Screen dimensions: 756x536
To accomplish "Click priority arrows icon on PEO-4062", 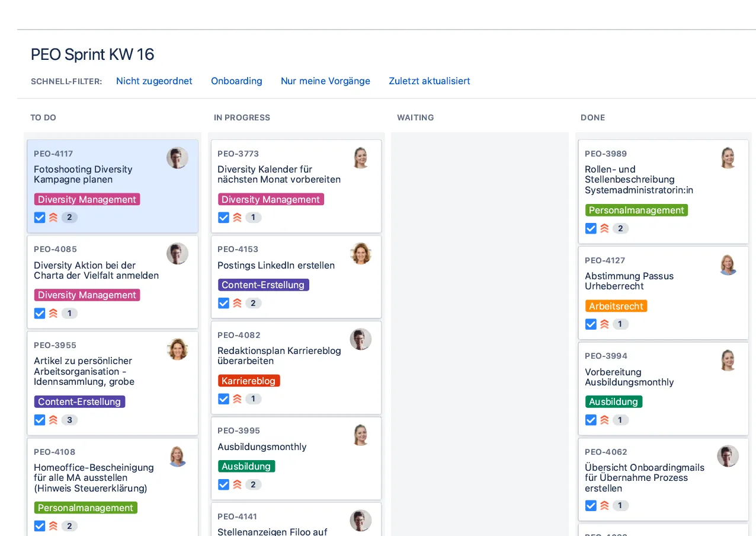I will click(x=604, y=506).
